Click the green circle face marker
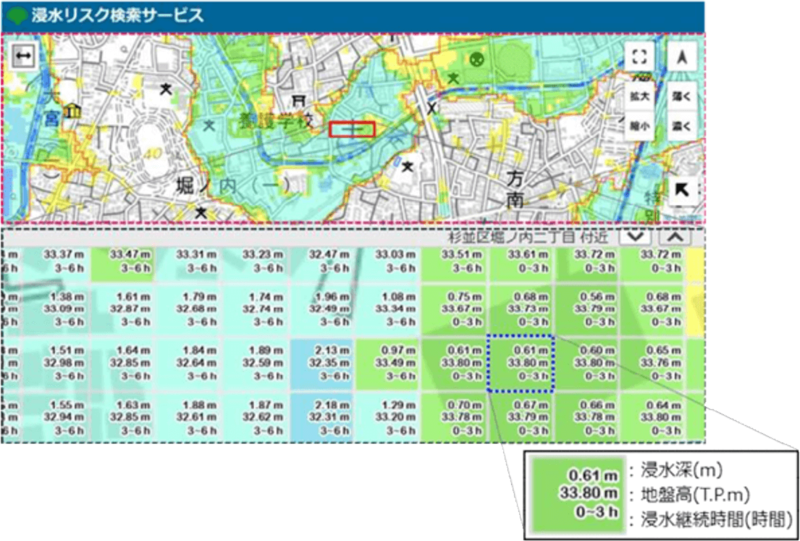The image size is (800, 541). coord(477,60)
